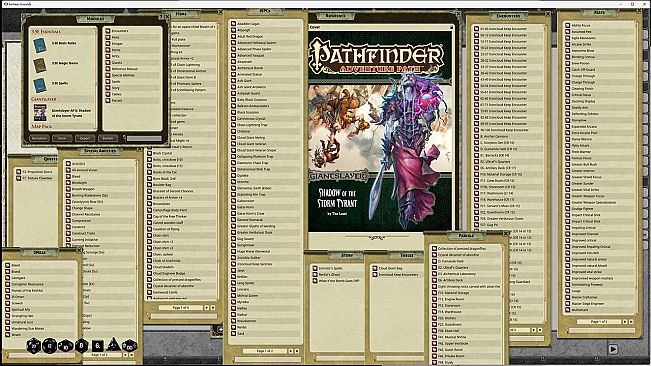
Task: Click link icon beside Adult Red Dragon NPC
Action: [x=233, y=37]
